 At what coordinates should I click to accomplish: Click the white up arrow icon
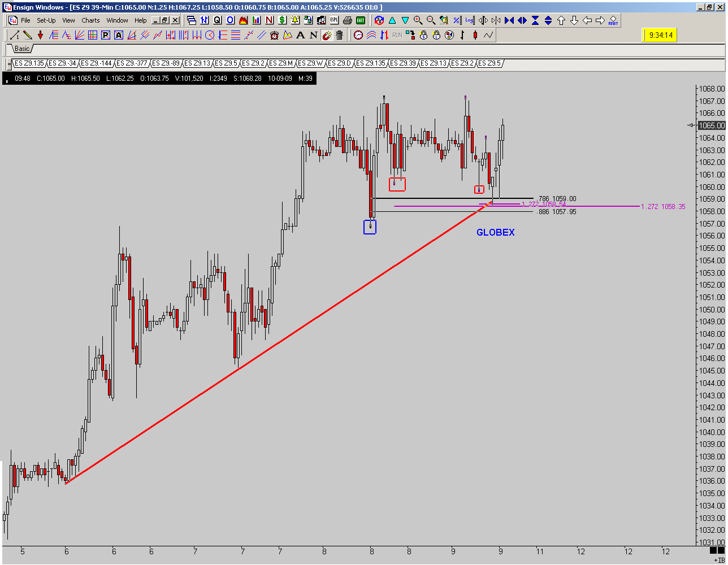(561, 20)
